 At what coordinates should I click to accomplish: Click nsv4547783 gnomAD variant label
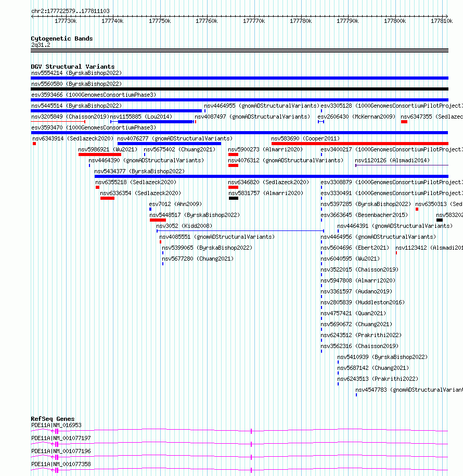pos(409,390)
